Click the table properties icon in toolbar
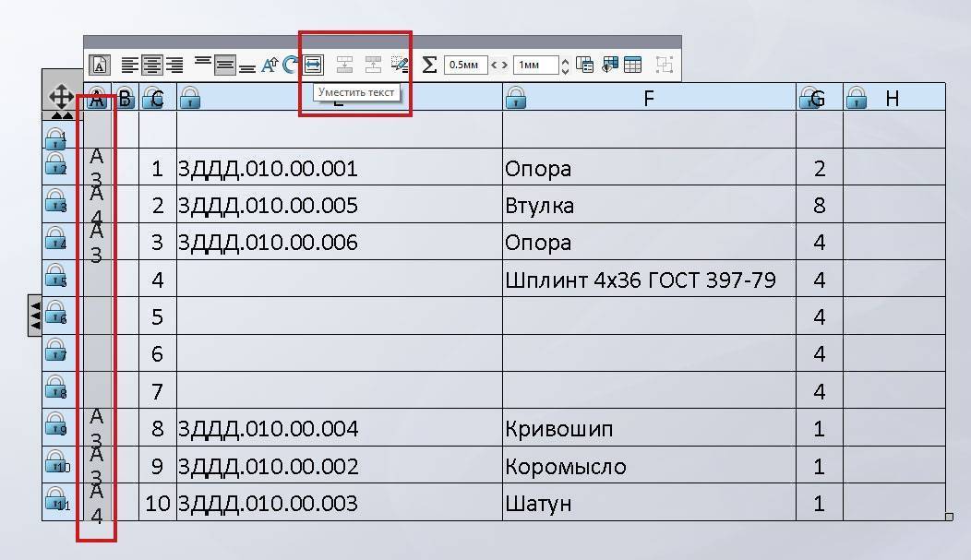 (x=632, y=65)
